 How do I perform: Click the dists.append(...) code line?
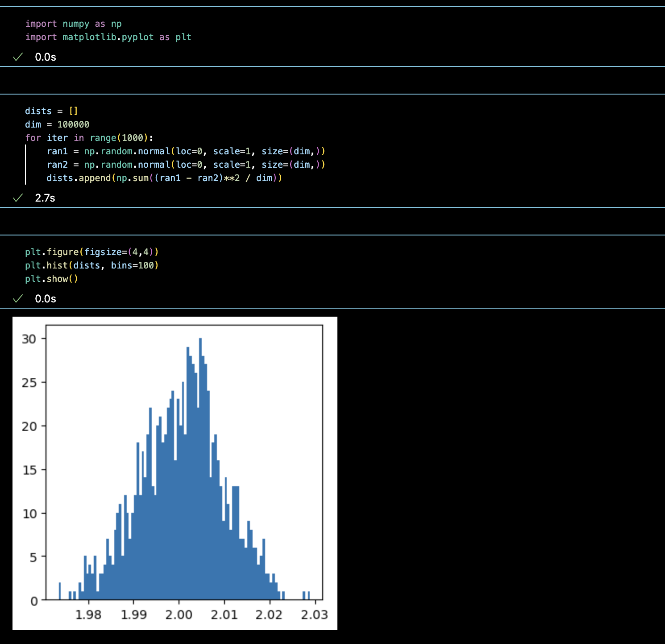[x=164, y=178]
